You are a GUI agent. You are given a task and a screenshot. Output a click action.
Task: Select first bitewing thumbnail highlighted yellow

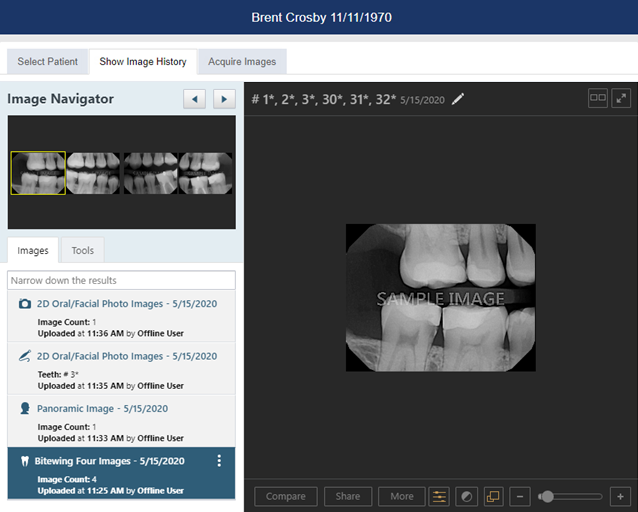coord(38,173)
